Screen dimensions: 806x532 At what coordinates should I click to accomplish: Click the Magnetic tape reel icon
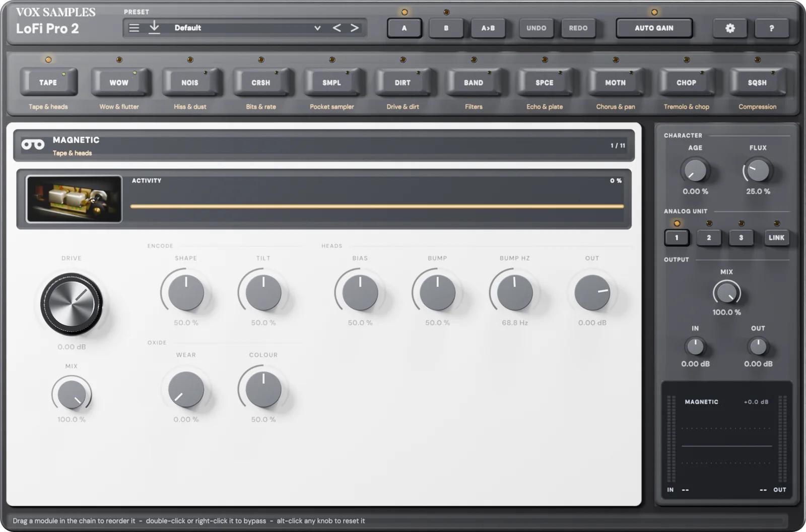pos(33,145)
